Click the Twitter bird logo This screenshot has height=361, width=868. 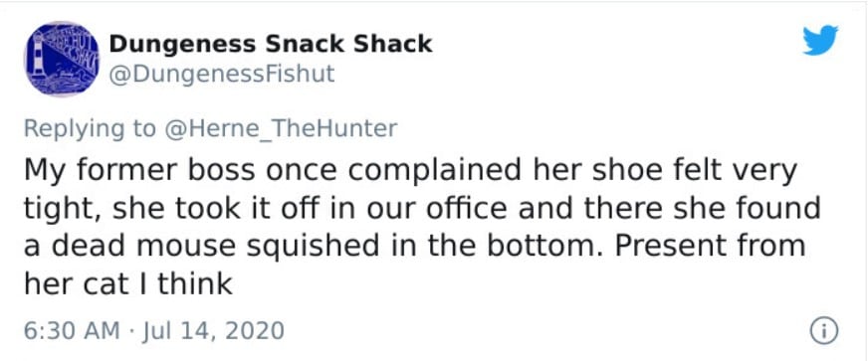pyautogui.click(x=820, y=41)
